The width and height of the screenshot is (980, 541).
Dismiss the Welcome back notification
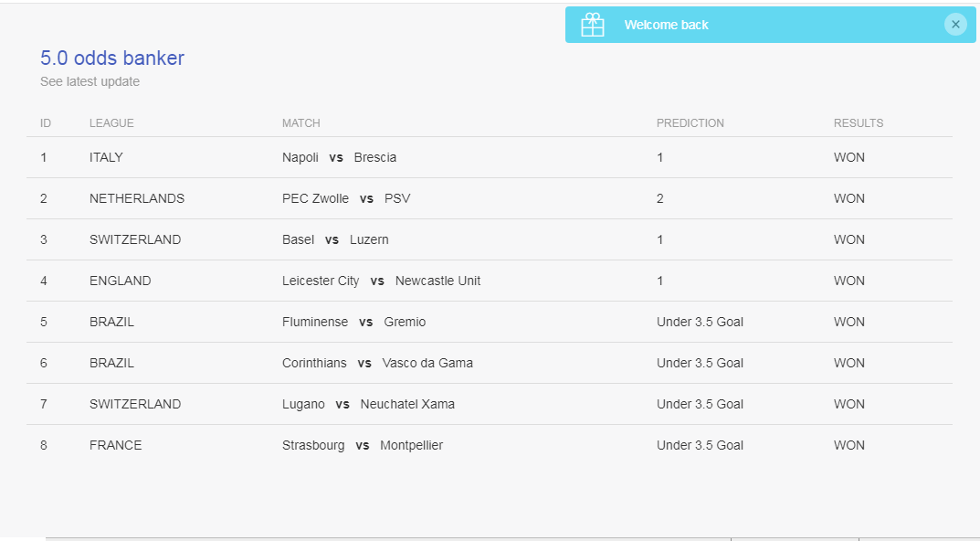955,25
